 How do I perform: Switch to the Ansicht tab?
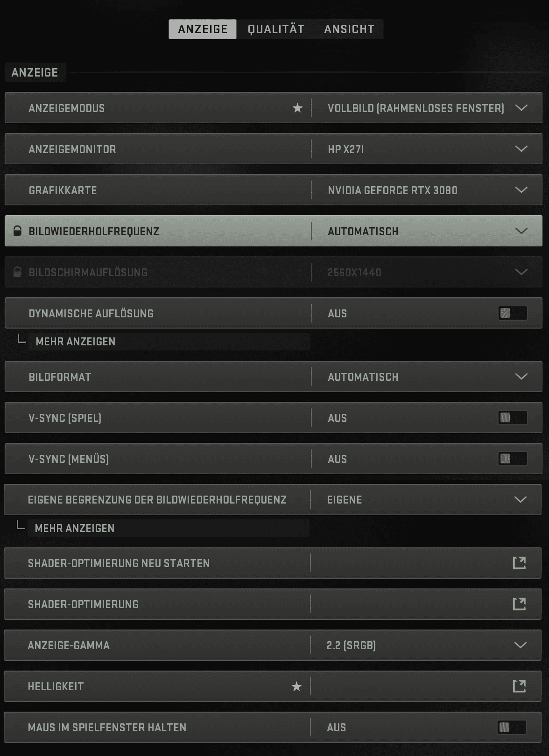(x=349, y=29)
